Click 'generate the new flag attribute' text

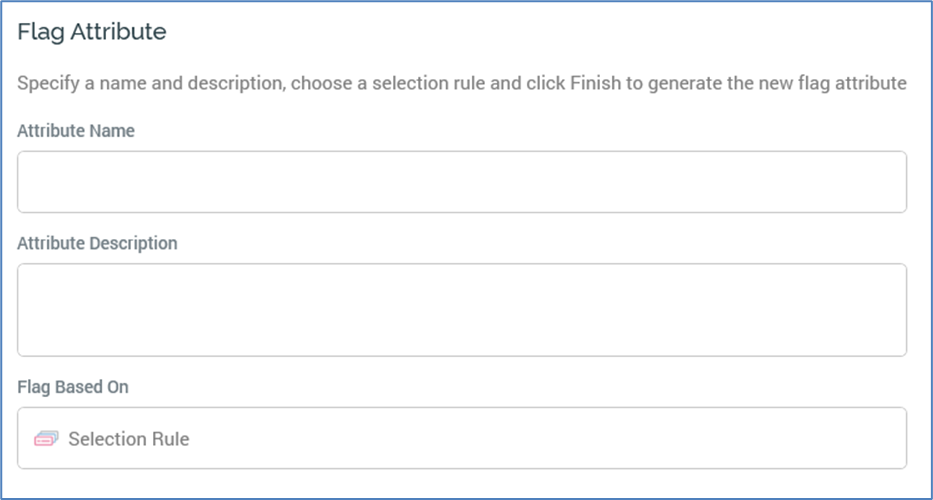click(x=778, y=83)
